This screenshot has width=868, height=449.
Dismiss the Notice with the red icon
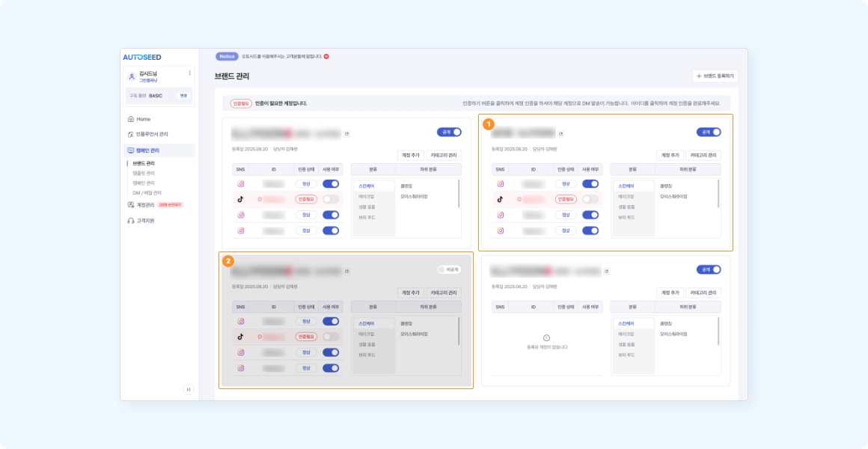(326, 56)
